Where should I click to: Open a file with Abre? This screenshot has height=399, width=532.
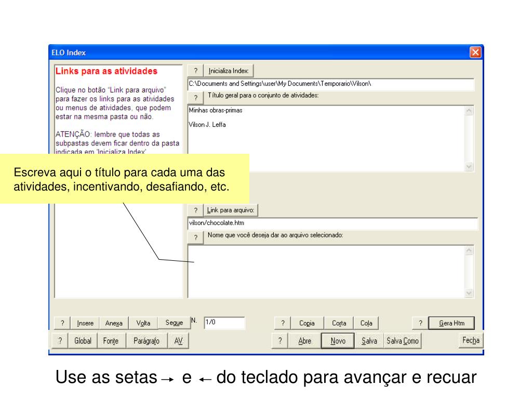(x=304, y=341)
